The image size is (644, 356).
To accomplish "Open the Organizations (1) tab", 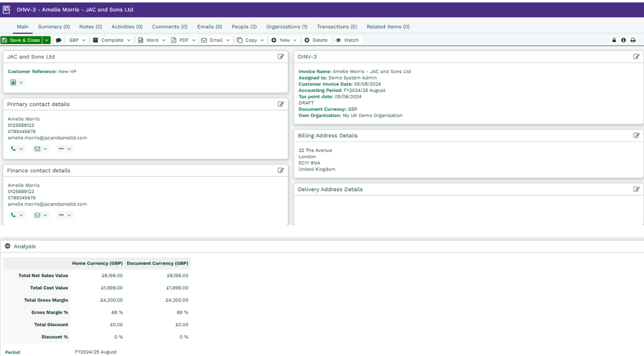I will click(287, 27).
